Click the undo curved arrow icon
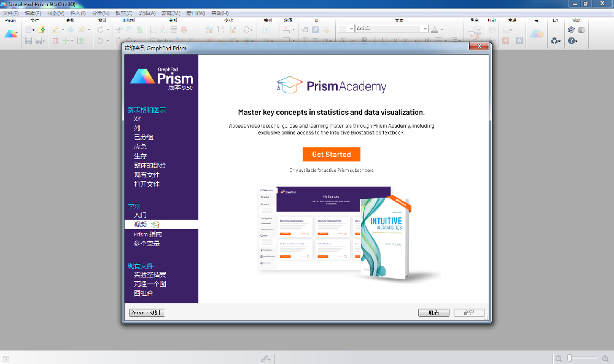Screen dimensions: 614x364 [101, 41]
